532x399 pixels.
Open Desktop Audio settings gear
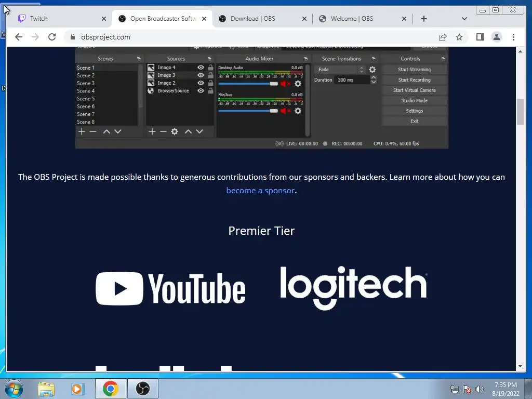click(x=298, y=84)
